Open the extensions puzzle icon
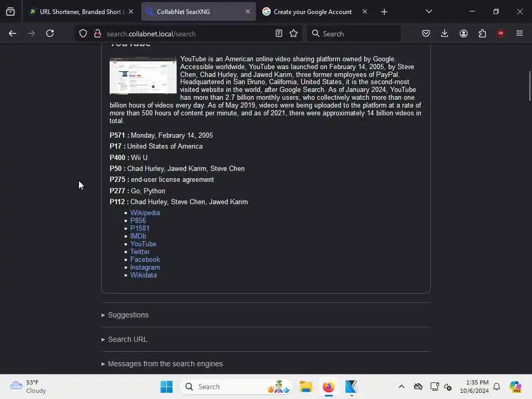The height and width of the screenshot is (399, 532). (x=482, y=33)
